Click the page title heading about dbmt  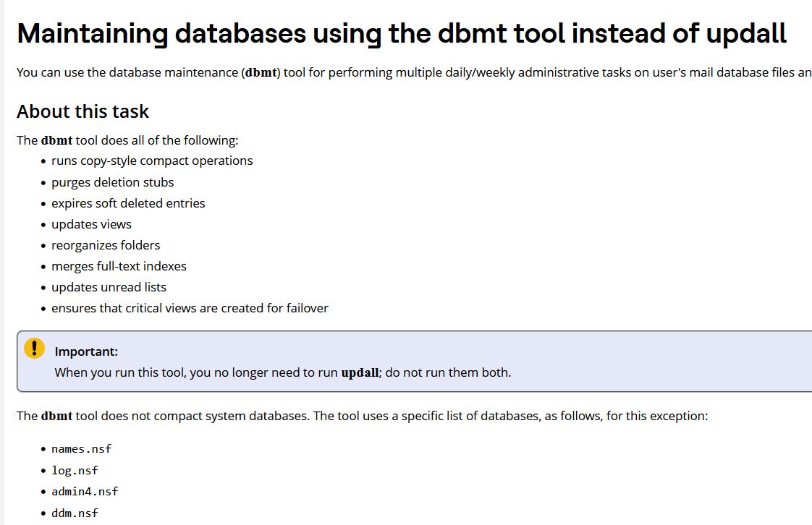pyautogui.click(x=402, y=34)
